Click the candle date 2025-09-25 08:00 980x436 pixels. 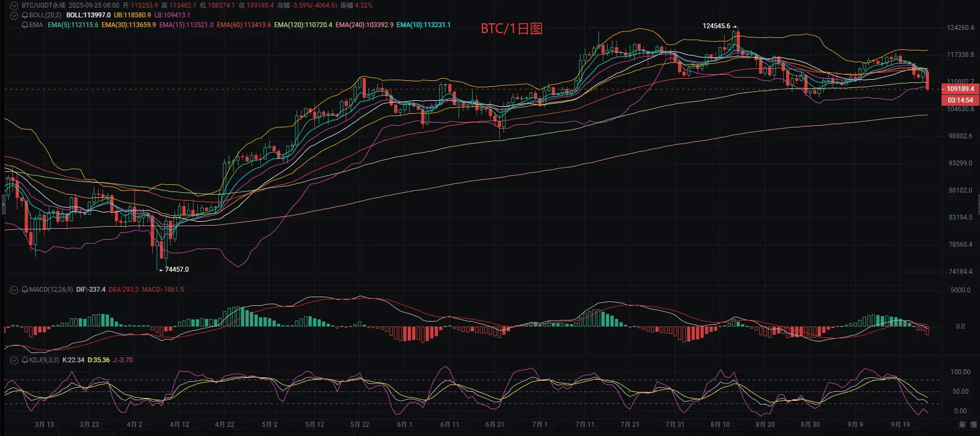click(x=94, y=5)
